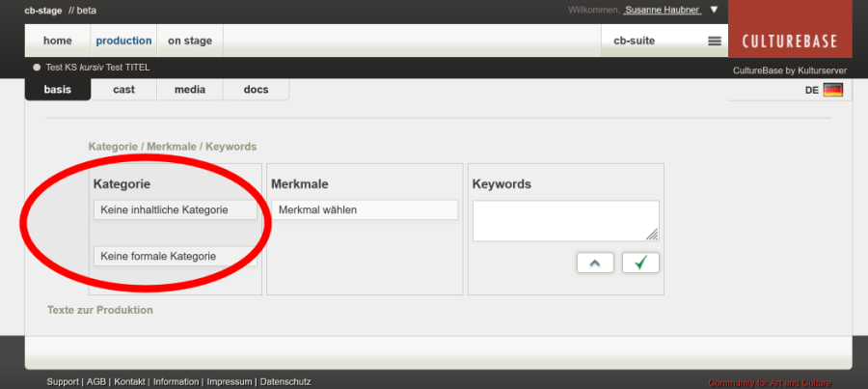Open the on stage navigation item
Screen dimensions: 868x389
(189, 41)
